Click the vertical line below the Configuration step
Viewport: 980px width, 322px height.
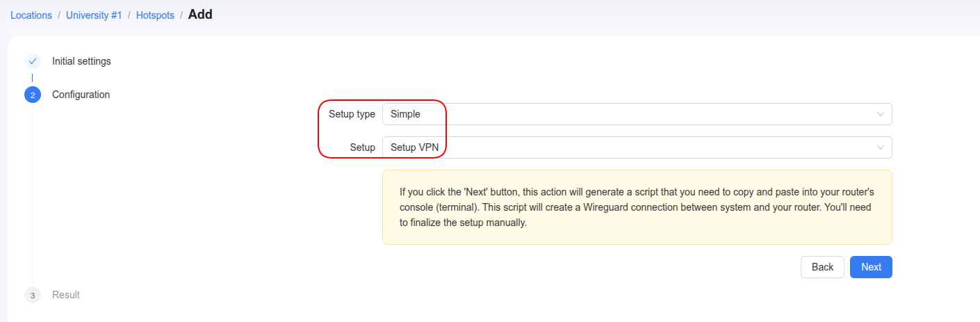point(33,195)
